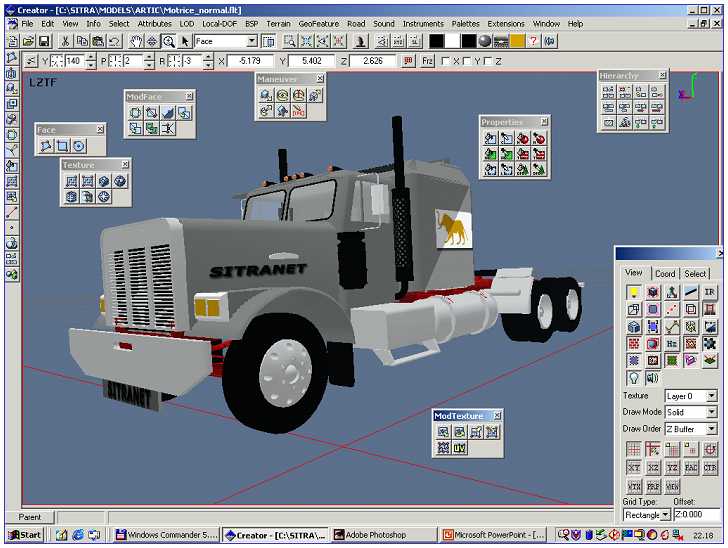Switch to Windows Commander in taskbar
Screen dimensions: 728x548
click(167, 535)
